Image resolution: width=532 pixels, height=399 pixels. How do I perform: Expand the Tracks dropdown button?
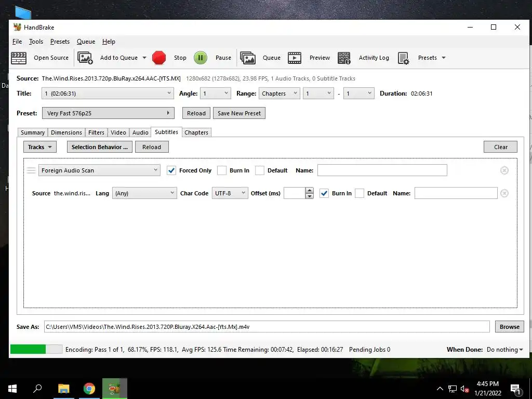tap(39, 147)
